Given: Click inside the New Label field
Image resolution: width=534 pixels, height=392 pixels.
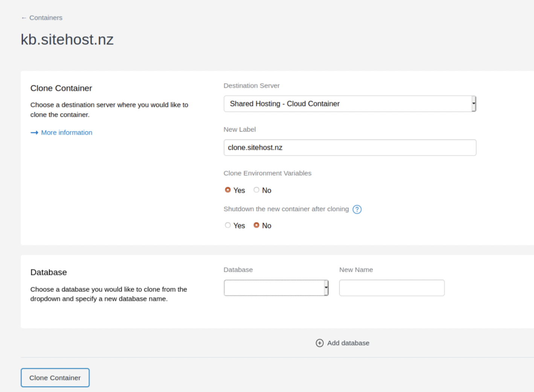Looking at the screenshot, I should [x=349, y=147].
